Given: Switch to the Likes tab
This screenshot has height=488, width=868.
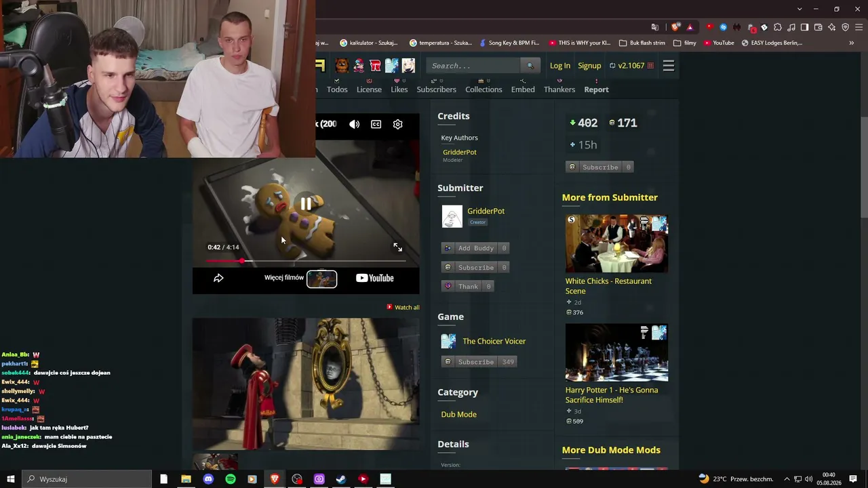Looking at the screenshot, I should tap(399, 89).
